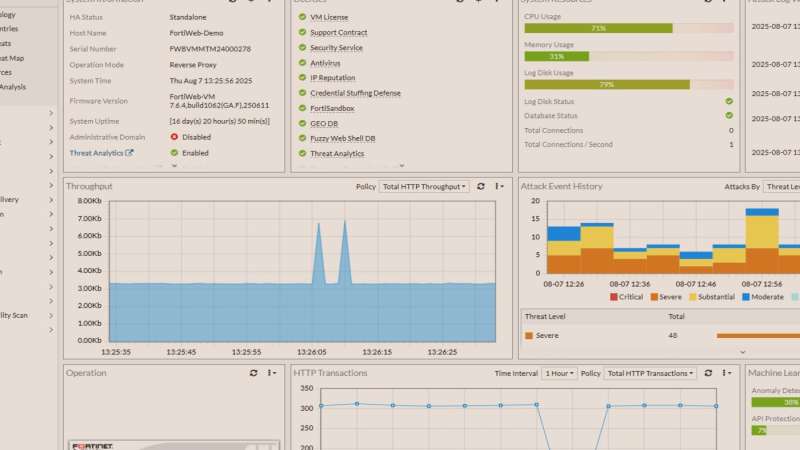Open the GEO DB license link
Viewport: 800px width, 450px height.
324,123
